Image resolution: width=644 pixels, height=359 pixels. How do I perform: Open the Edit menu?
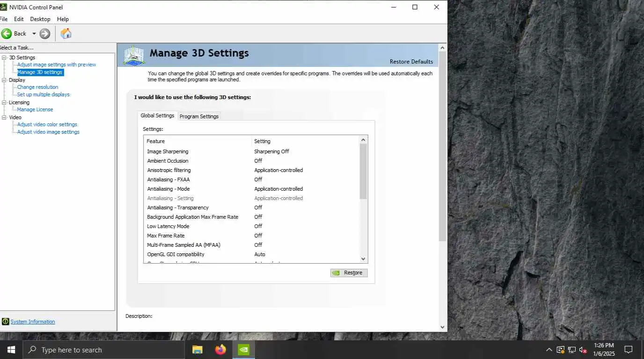[19, 19]
